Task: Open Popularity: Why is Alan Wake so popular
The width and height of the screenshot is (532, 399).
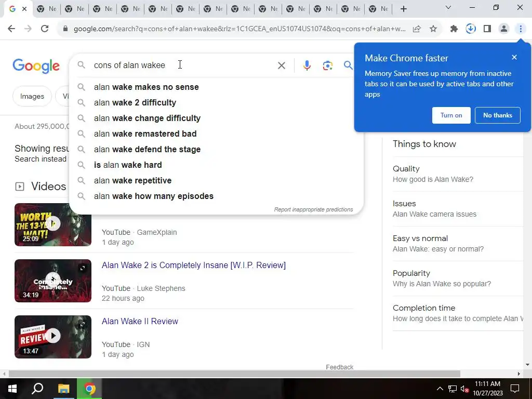Action: click(x=458, y=278)
